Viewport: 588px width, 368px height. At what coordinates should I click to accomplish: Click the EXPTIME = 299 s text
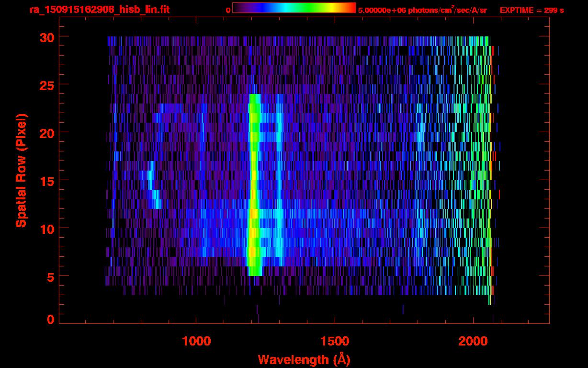click(531, 10)
